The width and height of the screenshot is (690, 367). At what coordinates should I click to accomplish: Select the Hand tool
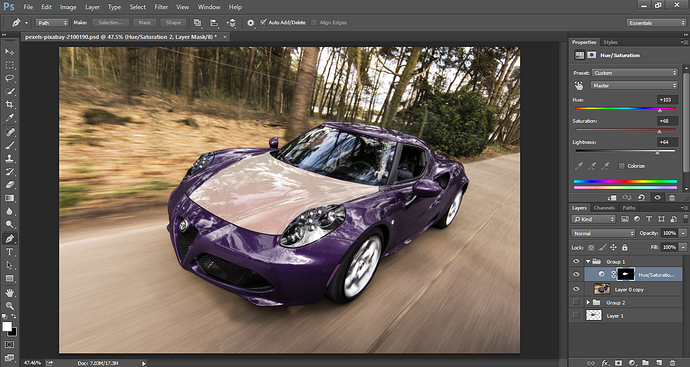9,293
